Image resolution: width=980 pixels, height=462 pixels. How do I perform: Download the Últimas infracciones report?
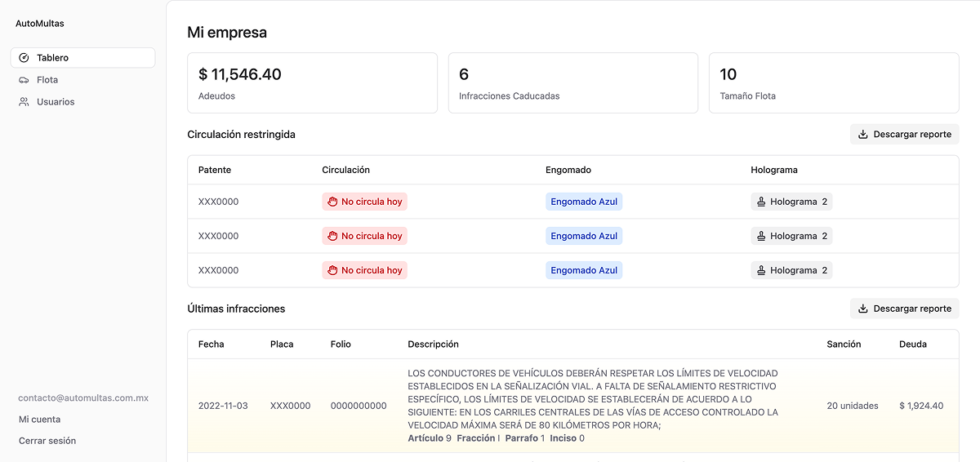pos(904,309)
